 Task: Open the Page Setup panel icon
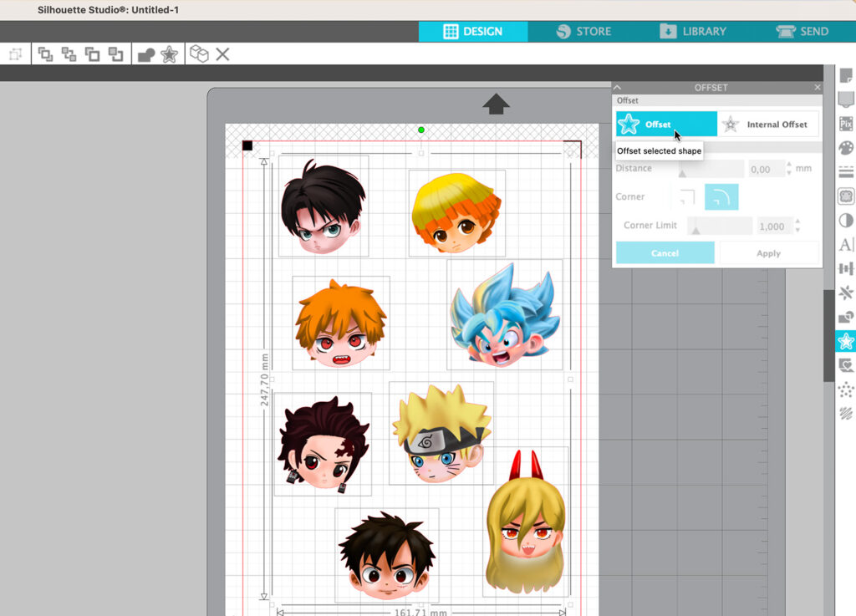(846, 76)
